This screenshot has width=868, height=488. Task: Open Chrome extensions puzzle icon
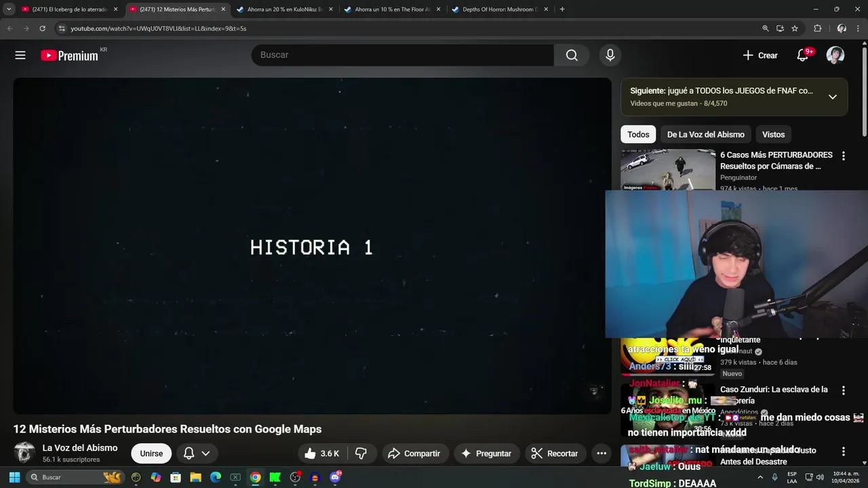click(x=817, y=28)
